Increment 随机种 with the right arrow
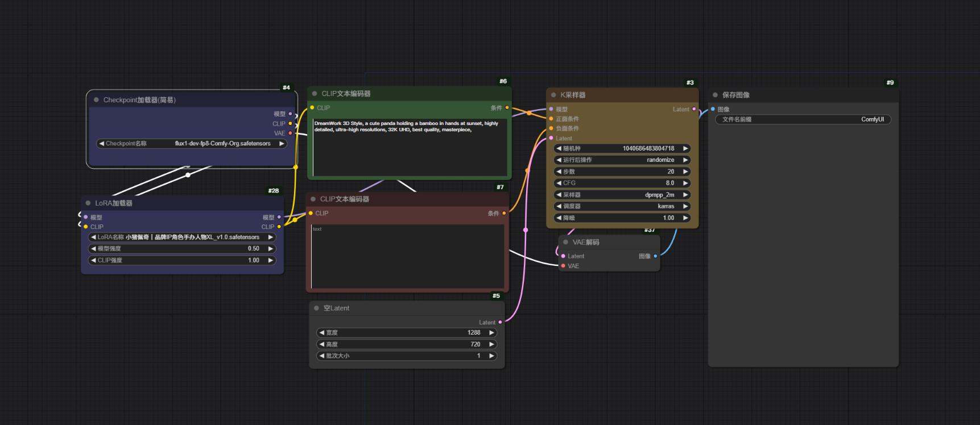The image size is (980, 425). coord(685,148)
